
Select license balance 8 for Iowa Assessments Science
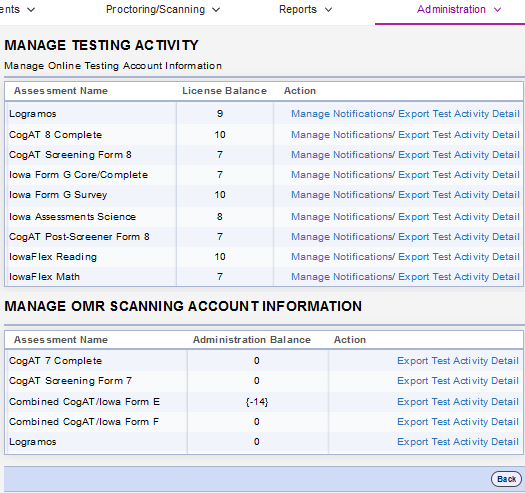pyautogui.click(x=220, y=217)
